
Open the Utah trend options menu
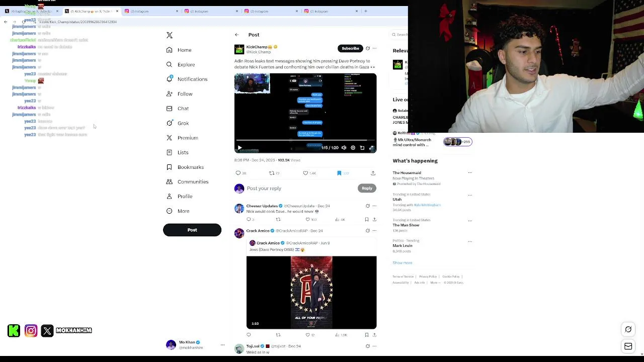click(x=470, y=195)
